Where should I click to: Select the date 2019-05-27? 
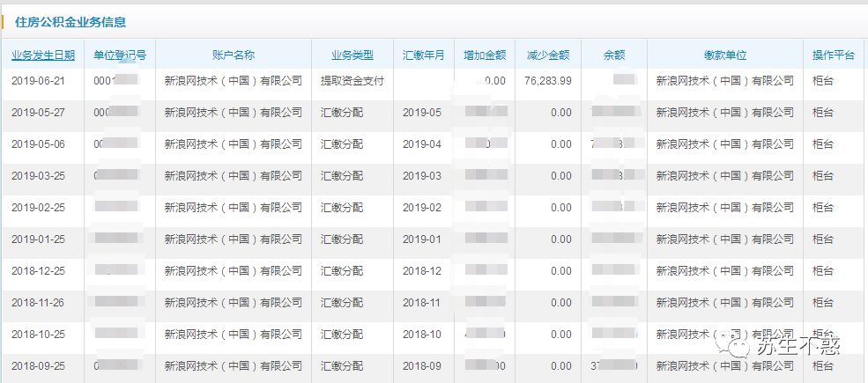click(x=38, y=113)
